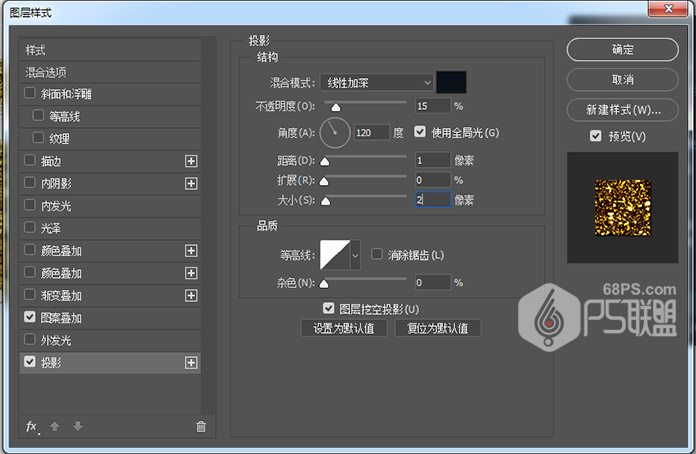The width and height of the screenshot is (696, 454).
Task: Add another 投影 effect with plus icon
Action: (191, 363)
